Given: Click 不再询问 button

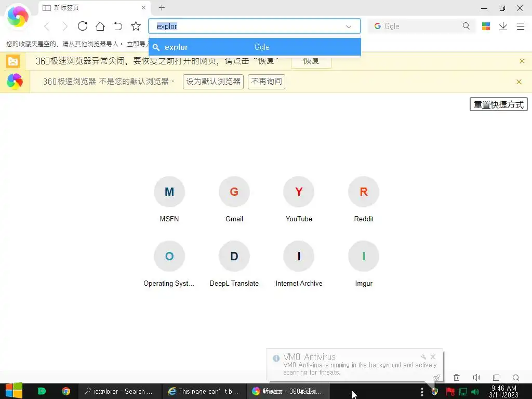Looking at the screenshot, I should tap(267, 82).
